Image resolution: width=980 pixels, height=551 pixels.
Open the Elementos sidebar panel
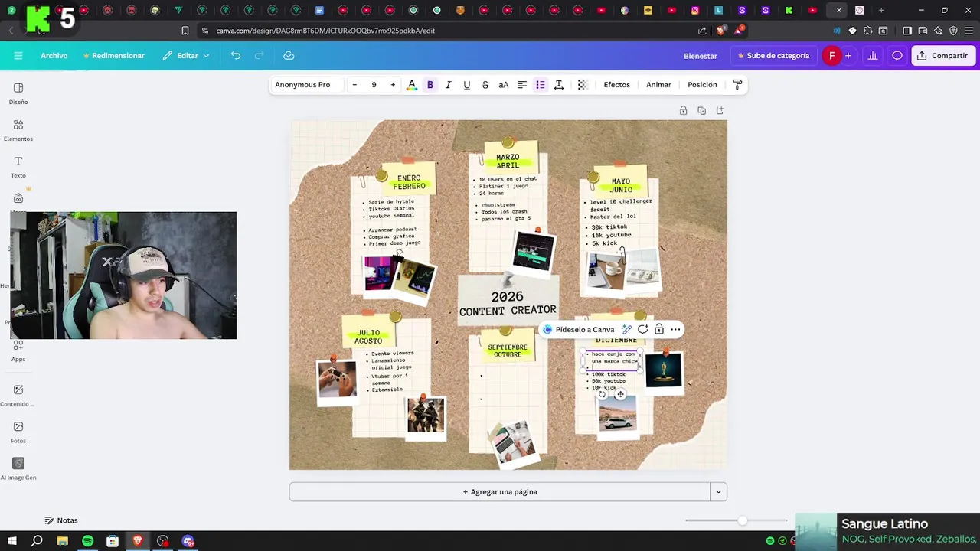point(18,130)
